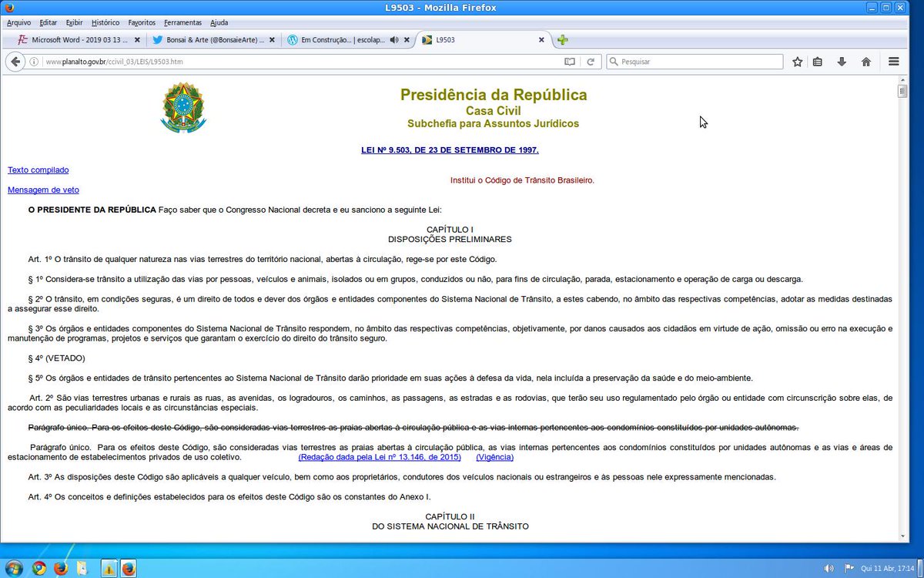Click the DISPOSIÇÕES PRELIMINARES heading

point(450,240)
